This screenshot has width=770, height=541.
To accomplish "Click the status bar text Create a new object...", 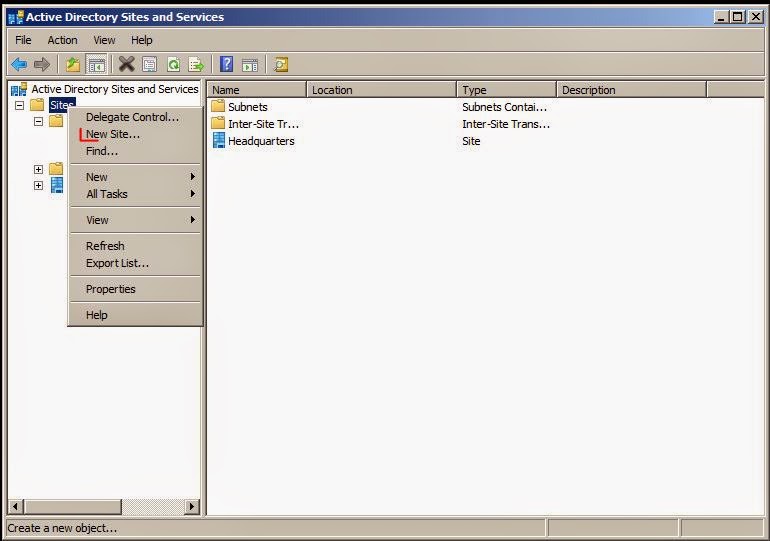I will point(62,528).
